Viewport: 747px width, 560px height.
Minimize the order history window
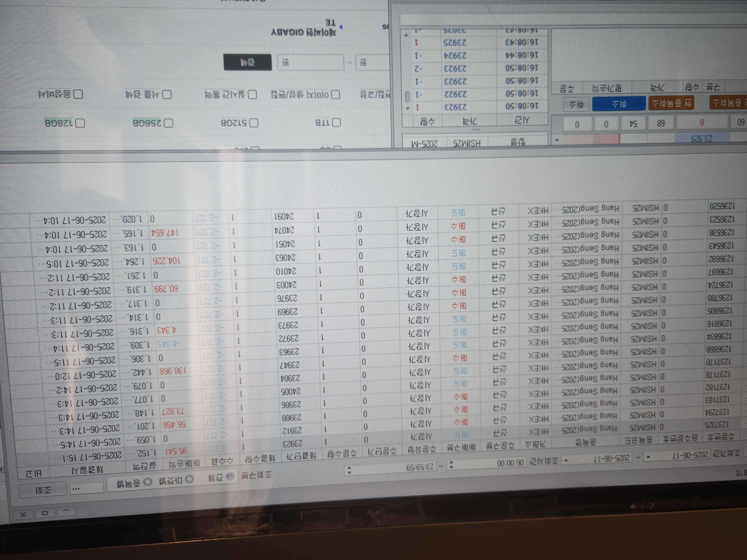[66, 511]
